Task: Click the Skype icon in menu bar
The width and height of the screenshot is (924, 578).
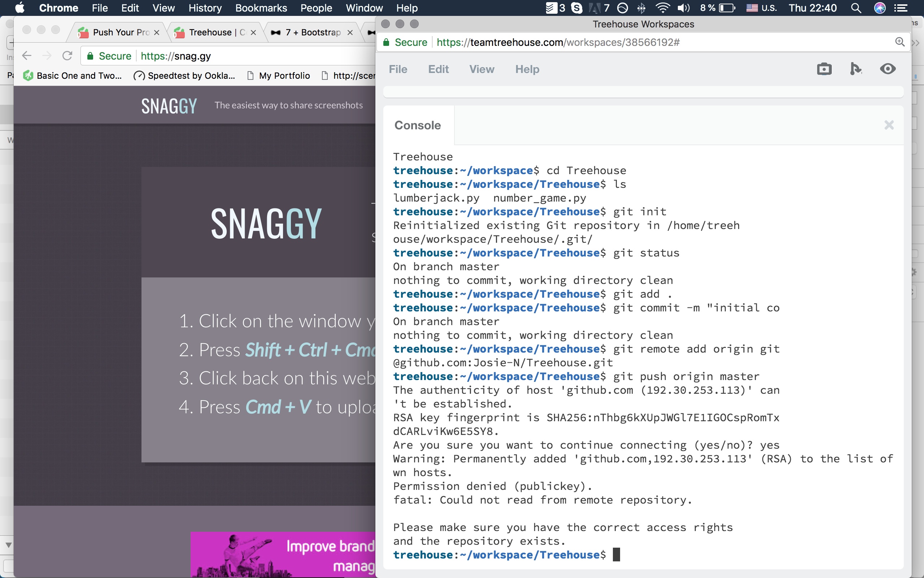Action: (x=576, y=8)
